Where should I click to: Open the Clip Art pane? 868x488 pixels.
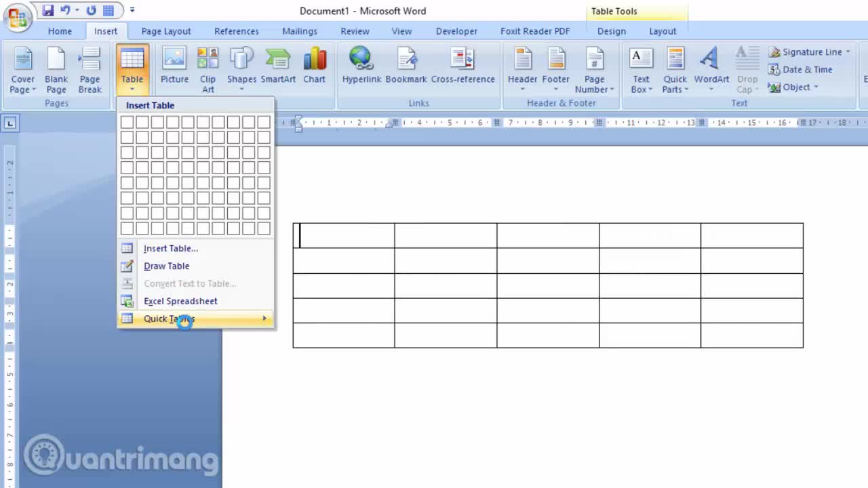[208, 70]
